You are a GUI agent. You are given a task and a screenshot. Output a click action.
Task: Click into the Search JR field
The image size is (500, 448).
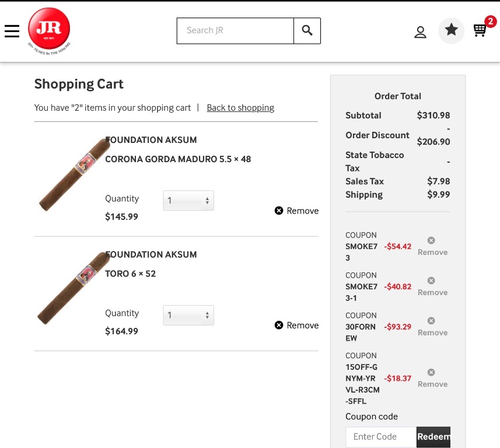[x=235, y=31]
